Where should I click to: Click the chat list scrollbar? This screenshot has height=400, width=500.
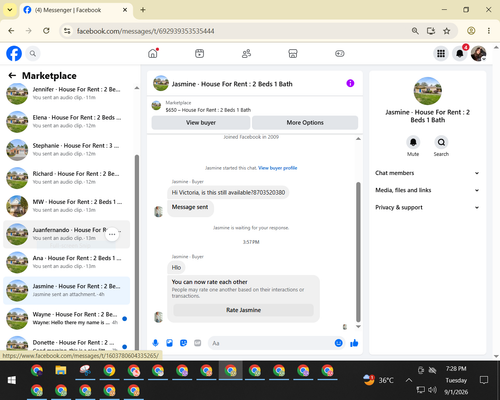point(137,253)
